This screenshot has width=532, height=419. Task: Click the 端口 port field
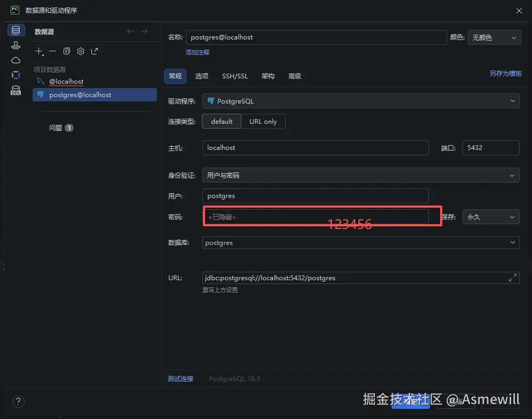pos(491,148)
